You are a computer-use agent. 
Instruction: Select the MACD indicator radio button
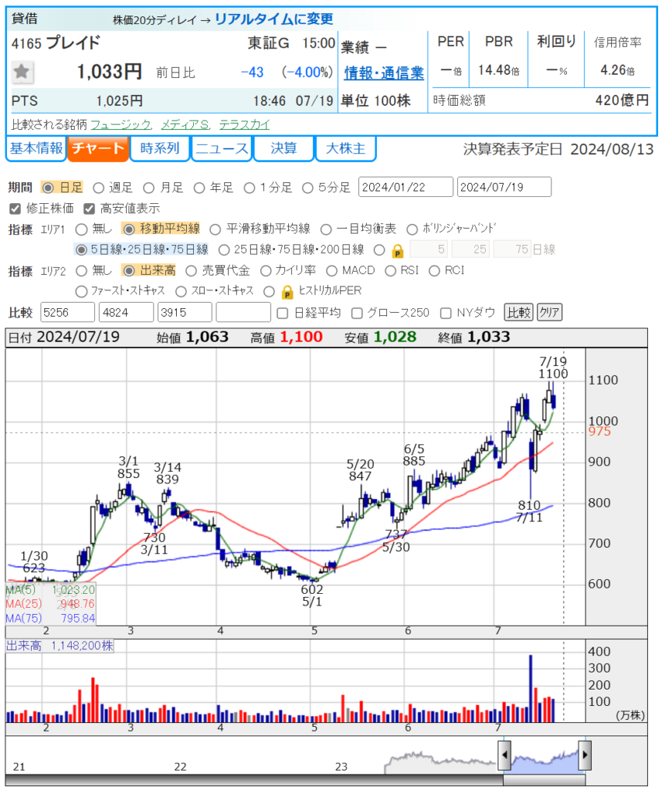331,271
